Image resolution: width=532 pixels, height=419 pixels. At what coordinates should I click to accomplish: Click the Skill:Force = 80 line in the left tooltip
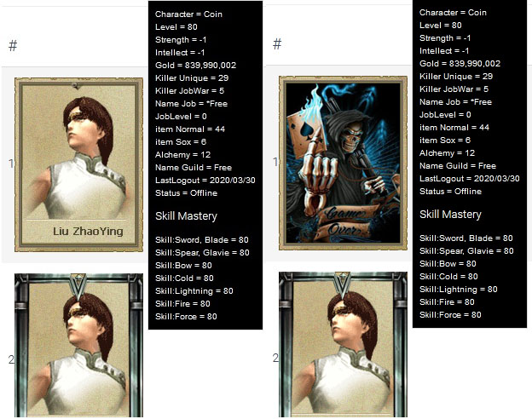[186, 316]
